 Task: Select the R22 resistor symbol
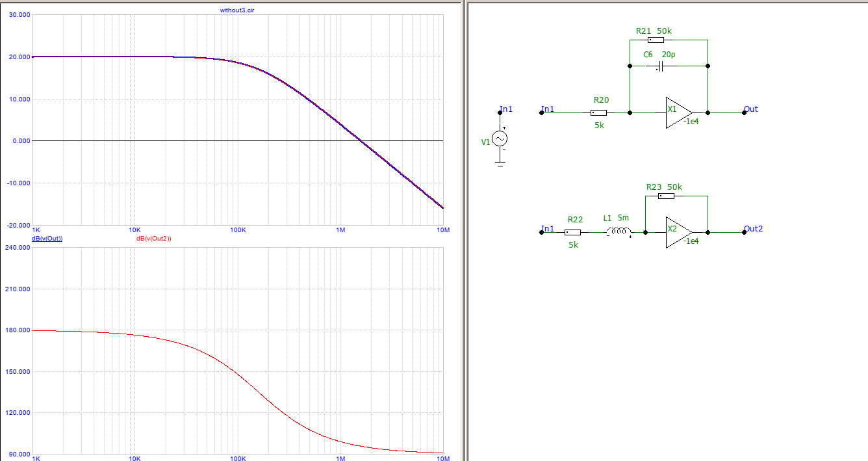572,232
